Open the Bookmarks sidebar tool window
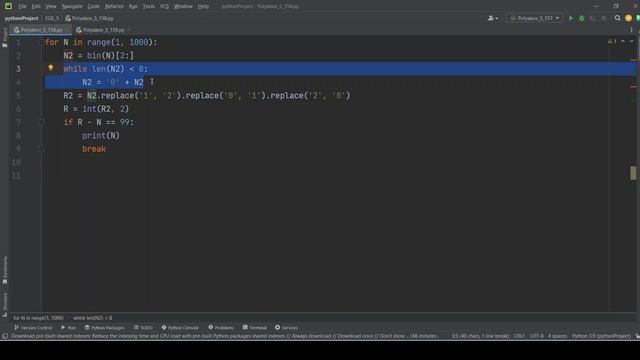 5,270
